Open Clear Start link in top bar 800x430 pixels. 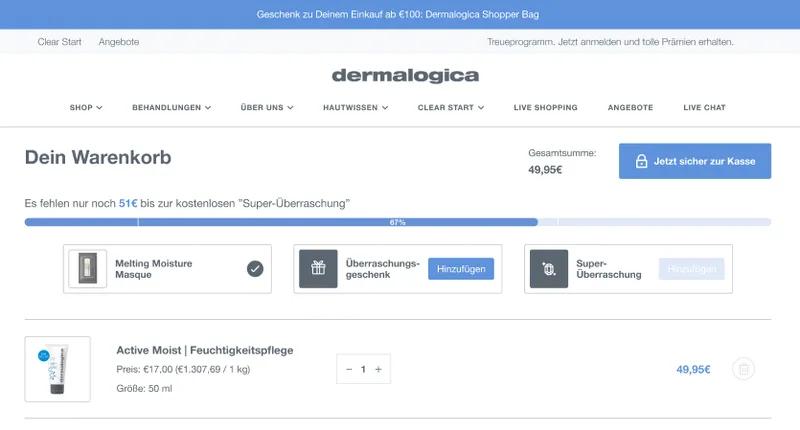59,42
